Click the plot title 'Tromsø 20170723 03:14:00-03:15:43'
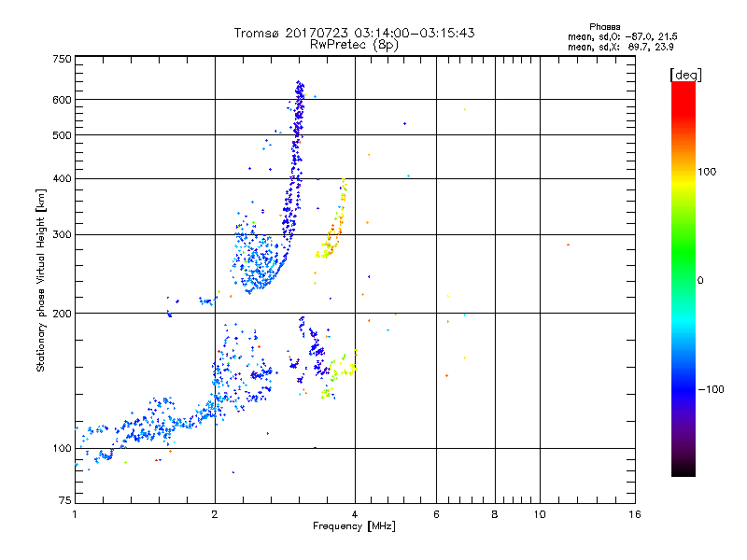Screen dimensions: 747x560 pyautogui.click(x=354, y=33)
